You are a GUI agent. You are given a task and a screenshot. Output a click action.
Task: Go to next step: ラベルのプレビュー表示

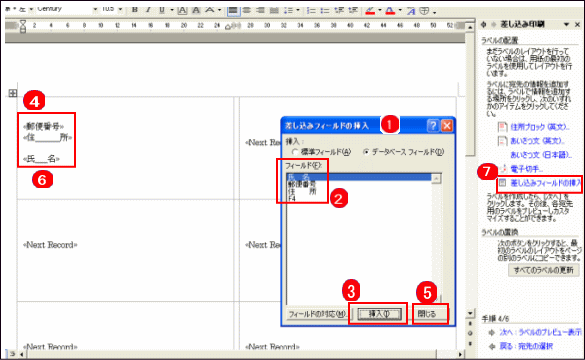pyautogui.click(x=540, y=332)
